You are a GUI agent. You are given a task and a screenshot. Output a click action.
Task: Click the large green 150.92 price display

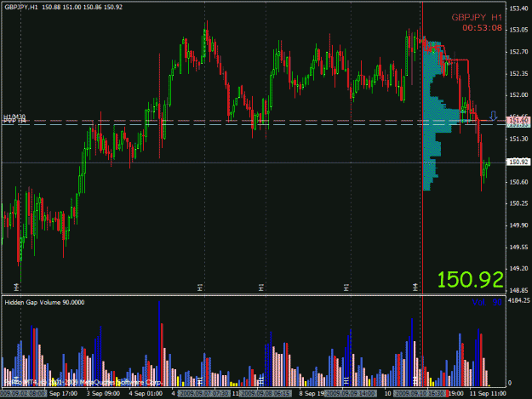(x=470, y=280)
